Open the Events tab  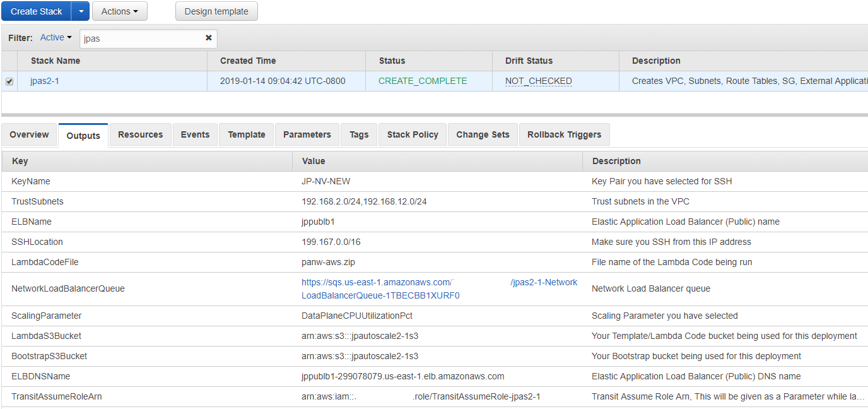click(x=195, y=134)
